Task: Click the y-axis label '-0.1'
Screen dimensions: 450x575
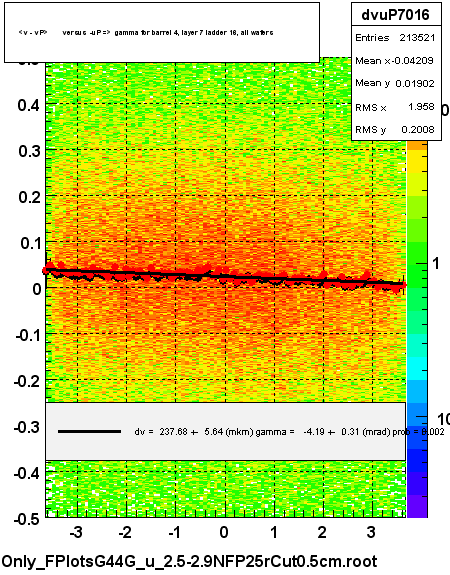Action: (28, 335)
